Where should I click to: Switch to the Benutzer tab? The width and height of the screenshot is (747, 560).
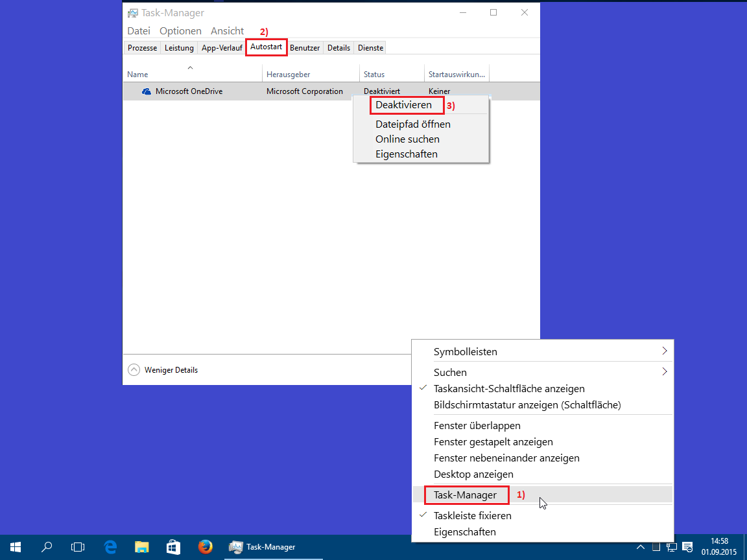[305, 47]
